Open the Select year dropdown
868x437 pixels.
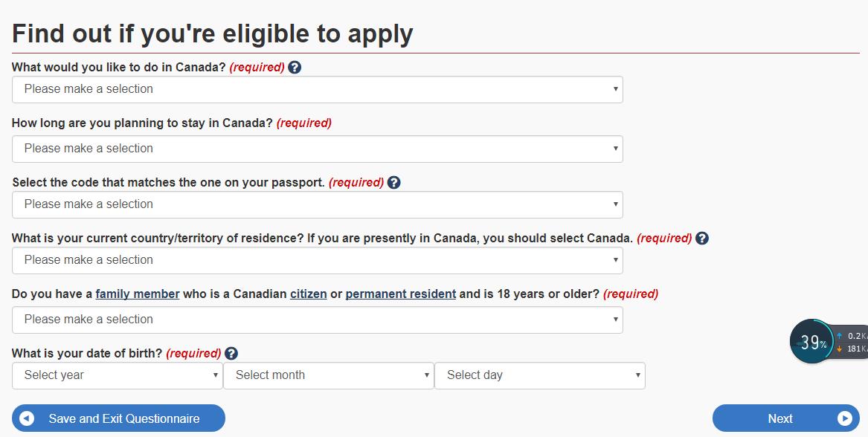[x=117, y=375]
